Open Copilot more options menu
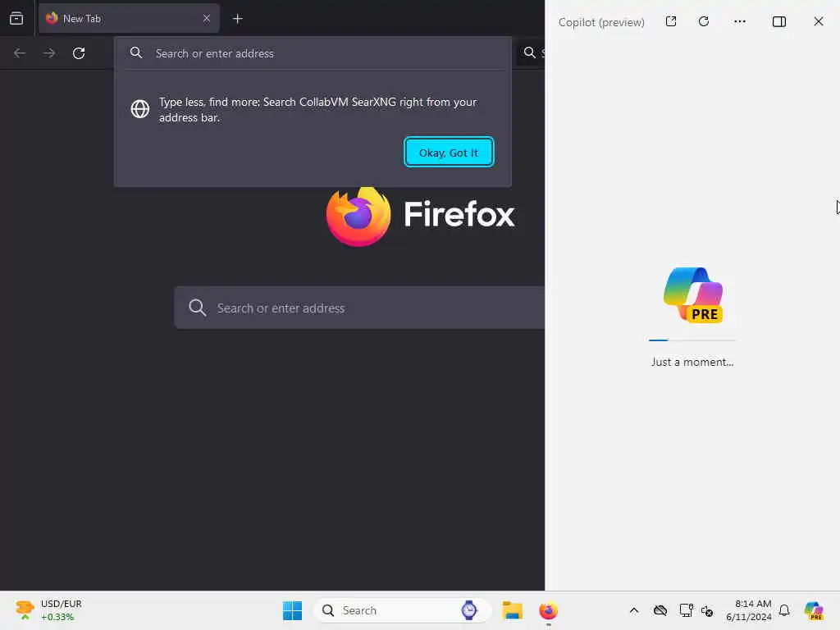 click(740, 21)
